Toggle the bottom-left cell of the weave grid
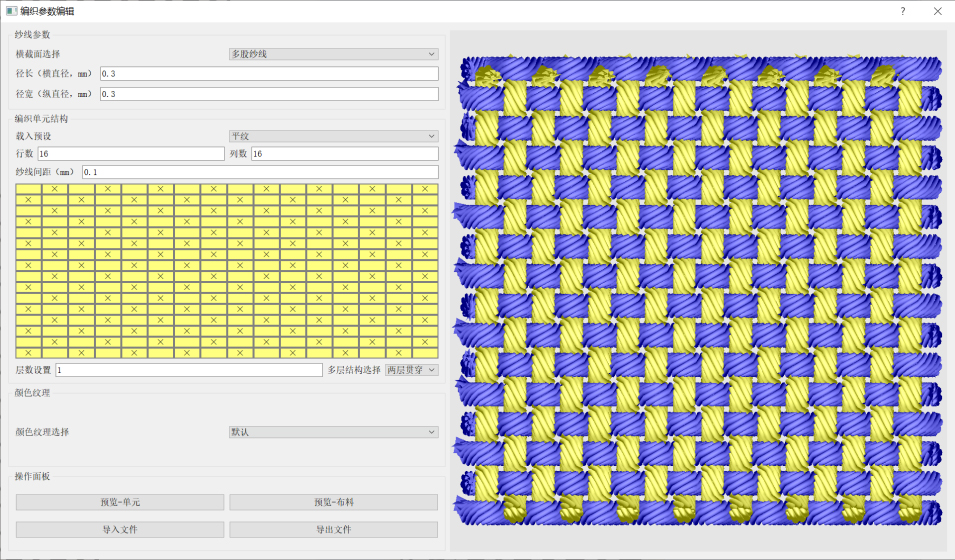 [x=28, y=352]
